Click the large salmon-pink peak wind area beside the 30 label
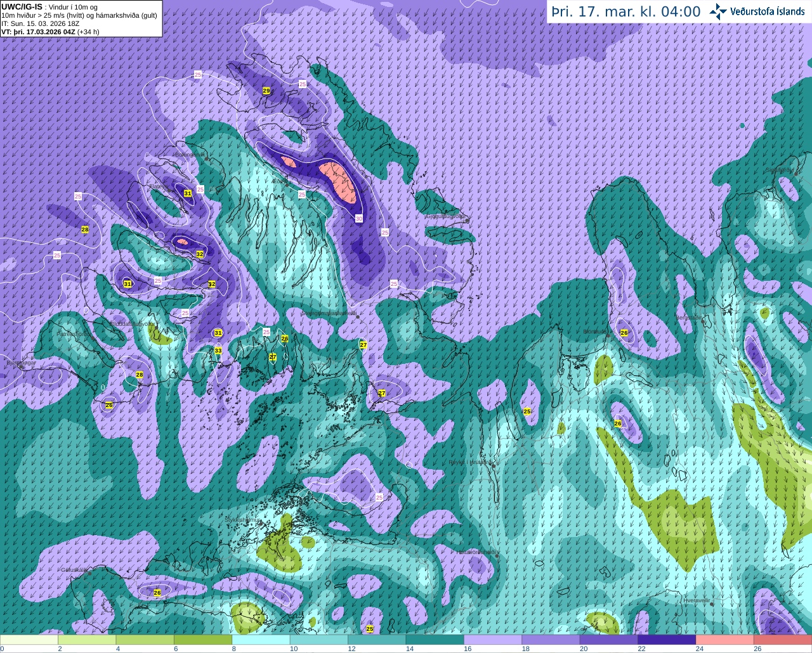The image size is (812, 653). click(x=338, y=182)
